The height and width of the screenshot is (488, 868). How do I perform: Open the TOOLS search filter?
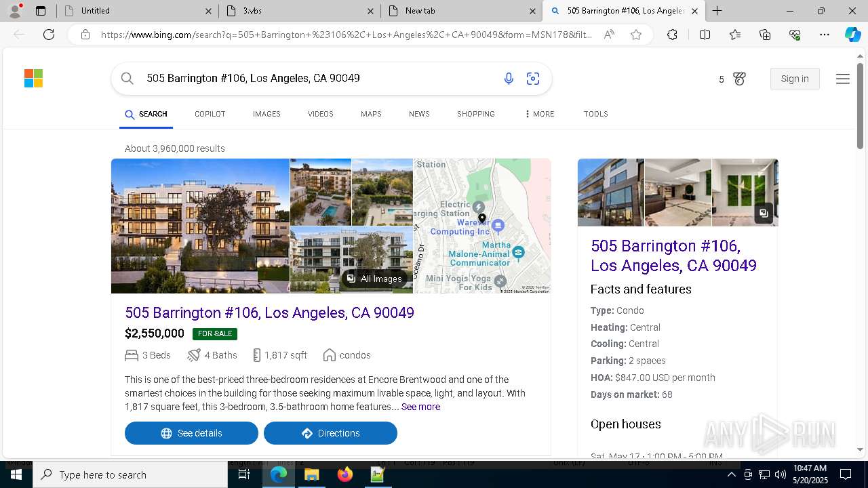tap(595, 114)
